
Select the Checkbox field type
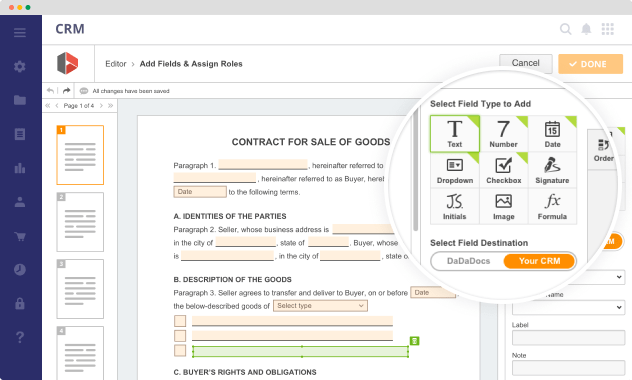pos(503,170)
